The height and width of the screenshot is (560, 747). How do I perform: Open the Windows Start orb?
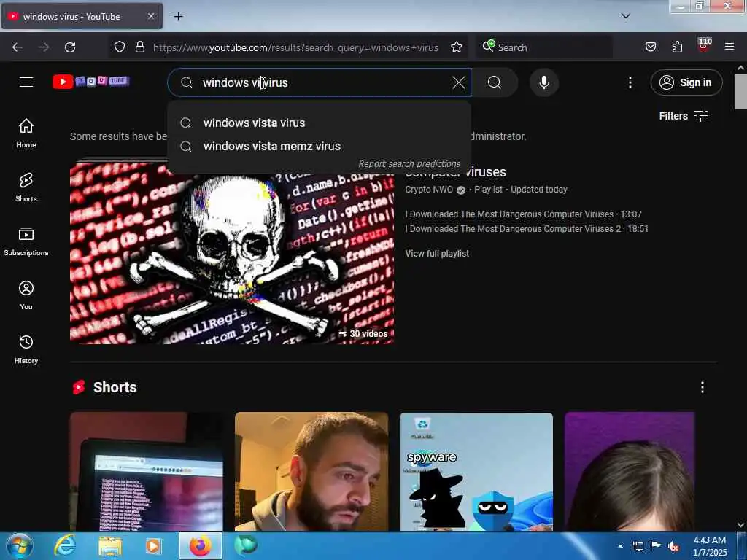(x=19, y=545)
